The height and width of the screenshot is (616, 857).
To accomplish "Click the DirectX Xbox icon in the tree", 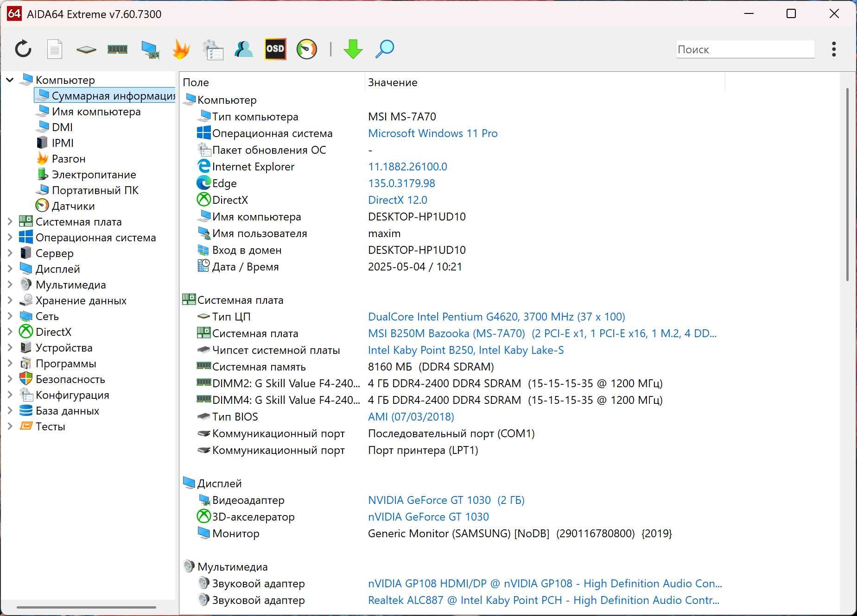I will tap(25, 332).
